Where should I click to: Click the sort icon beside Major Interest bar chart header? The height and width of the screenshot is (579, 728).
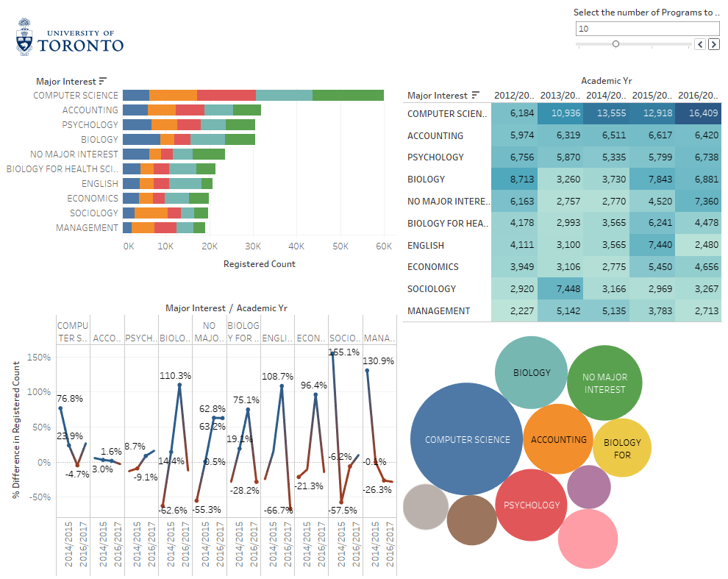[103, 80]
